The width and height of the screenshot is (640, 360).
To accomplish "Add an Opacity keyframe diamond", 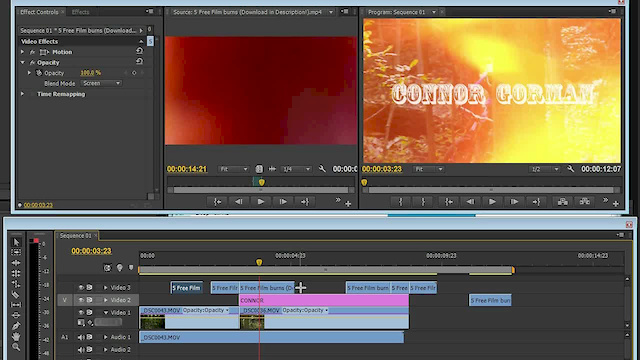I will coord(134,73).
